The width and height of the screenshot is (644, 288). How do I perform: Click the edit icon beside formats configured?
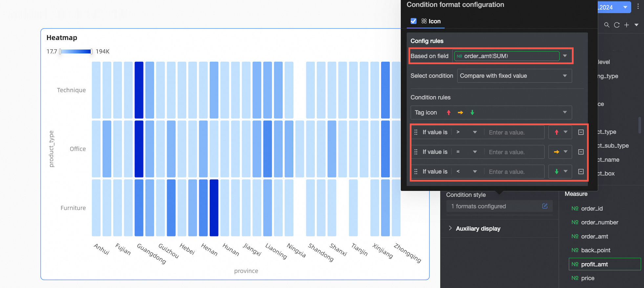(x=545, y=206)
